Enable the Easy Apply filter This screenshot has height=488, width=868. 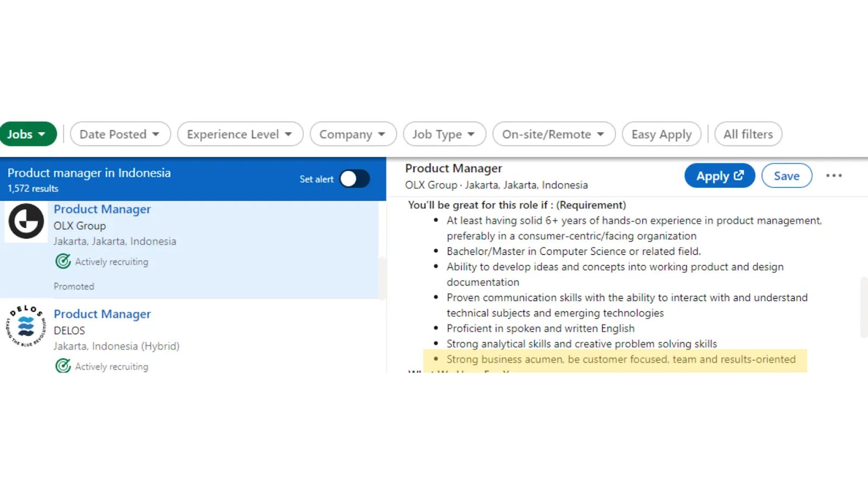pos(661,134)
